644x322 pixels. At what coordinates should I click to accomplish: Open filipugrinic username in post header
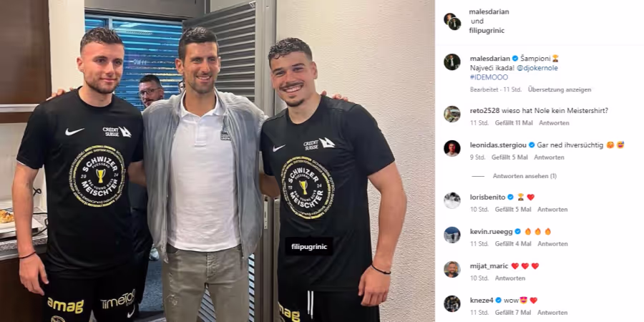(x=487, y=30)
